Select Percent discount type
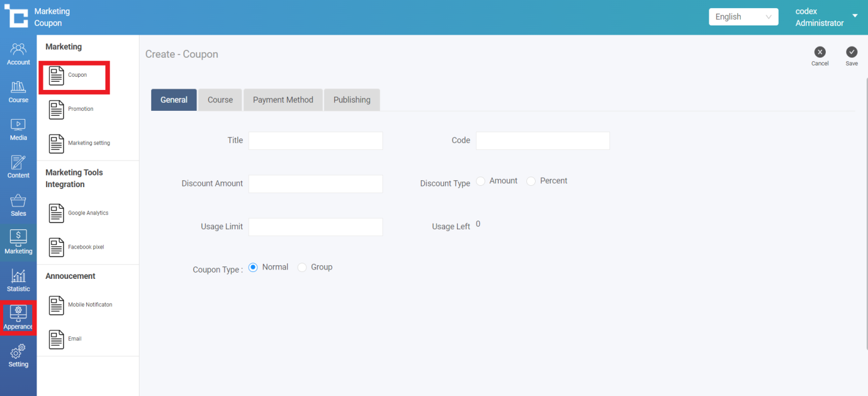 coord(531,181)
